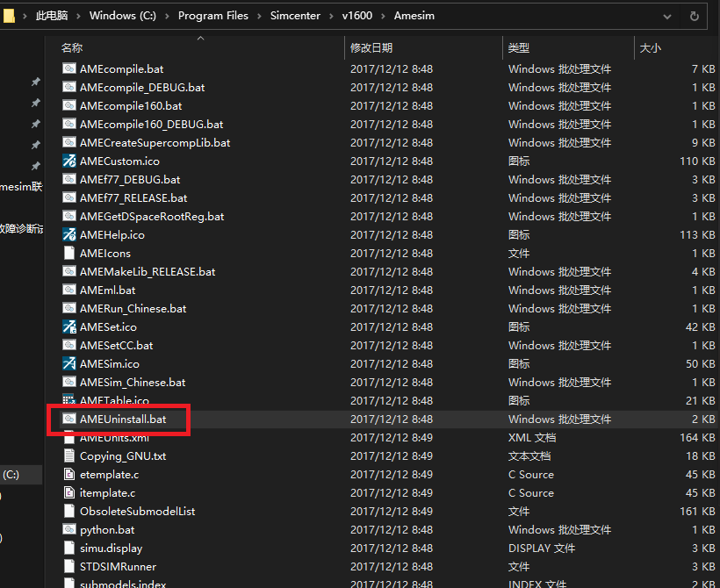Image resolution: width=720 pixels, height=588 pixels.
Task: Click the ObsoleteSubmodelList file icon
Action: click(x=68, y=511)
